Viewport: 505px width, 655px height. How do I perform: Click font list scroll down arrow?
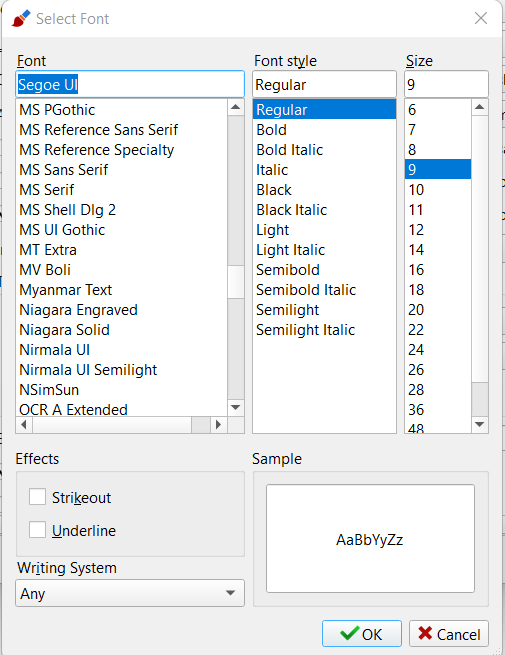click(236, 407)
